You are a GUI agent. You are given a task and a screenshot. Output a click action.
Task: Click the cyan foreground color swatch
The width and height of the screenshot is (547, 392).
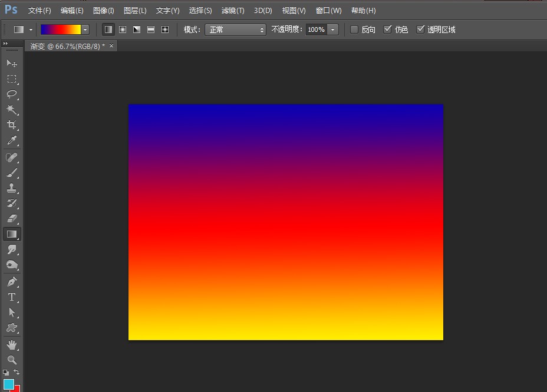click(8, 384)
